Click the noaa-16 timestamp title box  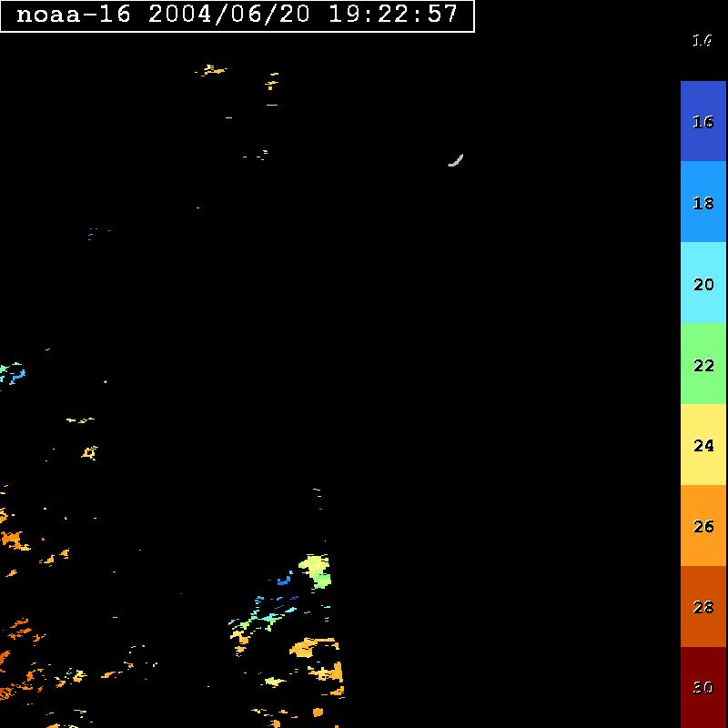pyautogui.click(x=237, y=15)
